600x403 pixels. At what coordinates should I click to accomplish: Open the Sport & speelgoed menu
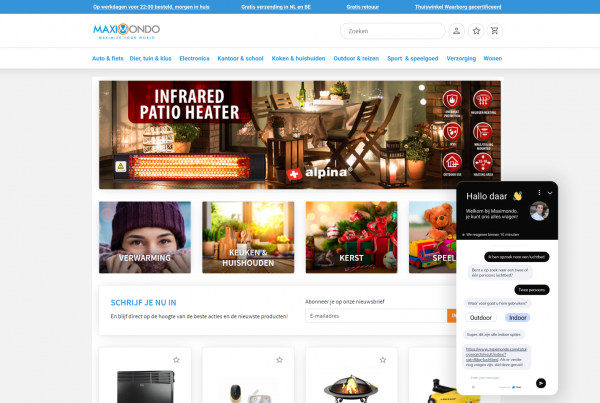click(x=412, y=59)
